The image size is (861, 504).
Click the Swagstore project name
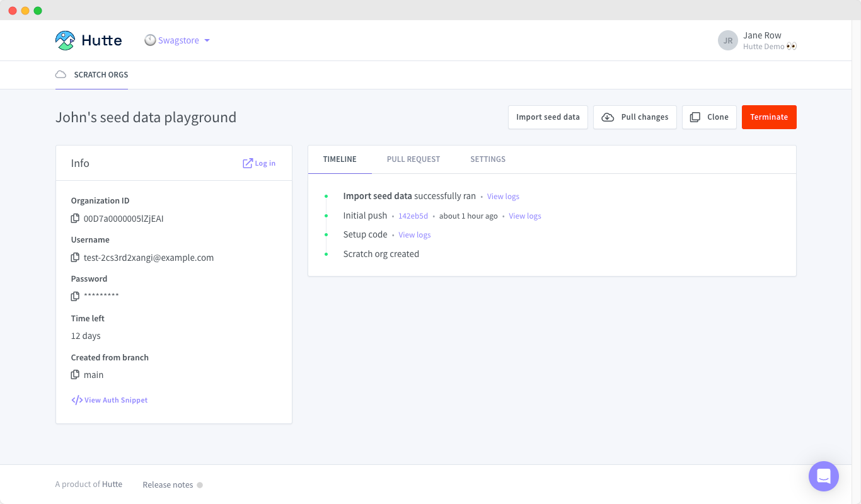(x=178, y=40)
